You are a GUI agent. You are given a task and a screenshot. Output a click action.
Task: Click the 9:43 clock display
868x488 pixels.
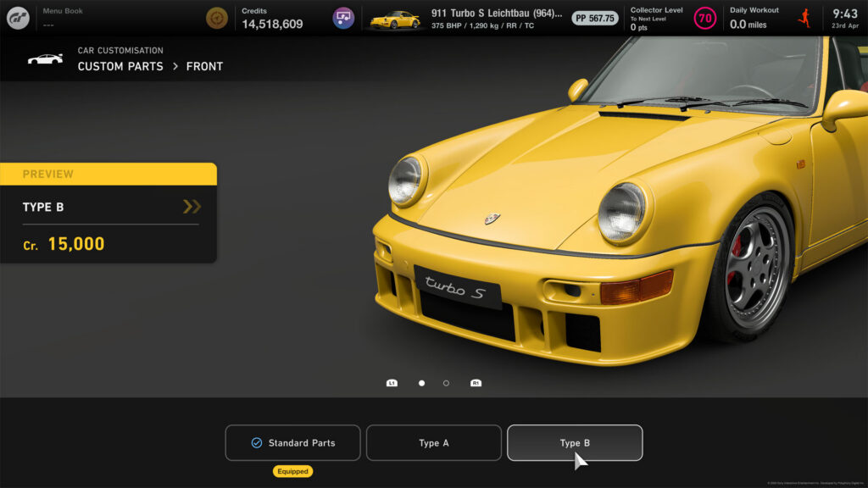845,14
